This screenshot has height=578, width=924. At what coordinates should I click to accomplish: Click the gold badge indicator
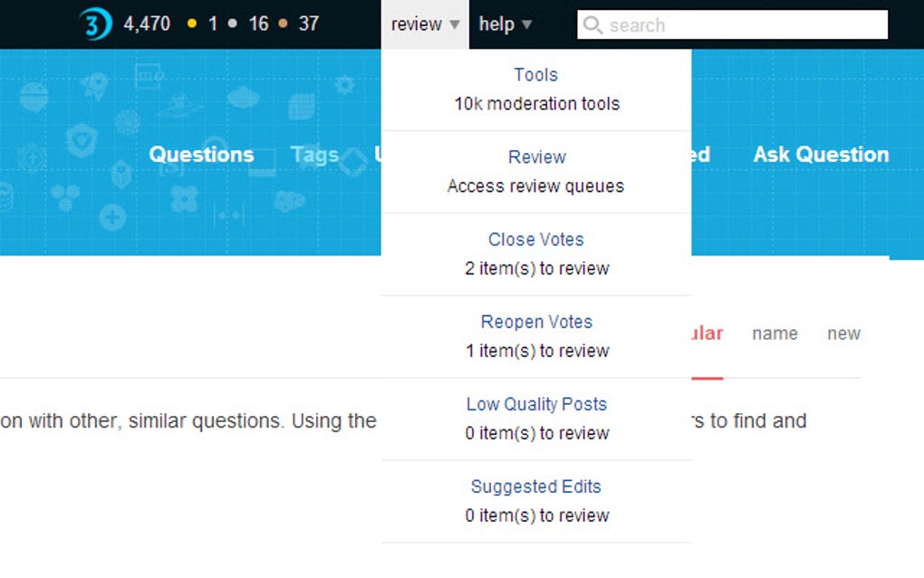(x=203, y=24)
